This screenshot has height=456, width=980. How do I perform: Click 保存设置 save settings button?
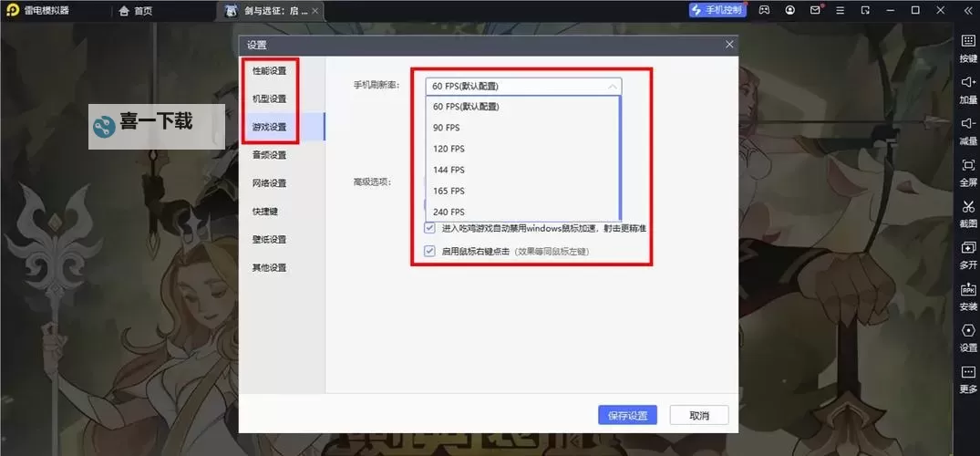pyautogui.click(x=627, y=415)
